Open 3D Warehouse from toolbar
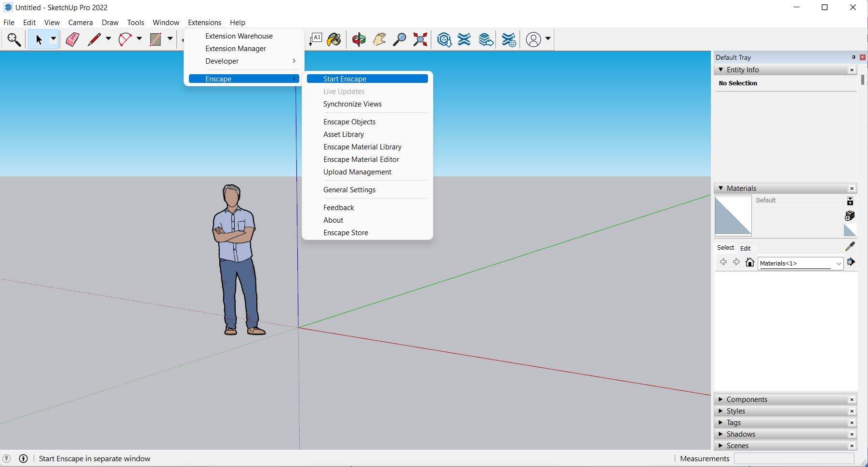Image resolution: width=868 pixels, height=467 pixels. tap(444, 40)
